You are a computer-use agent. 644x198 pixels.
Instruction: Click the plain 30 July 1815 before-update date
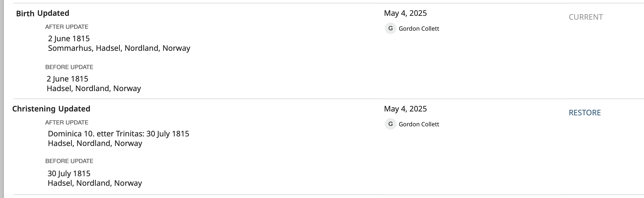[x=69, y=174]
